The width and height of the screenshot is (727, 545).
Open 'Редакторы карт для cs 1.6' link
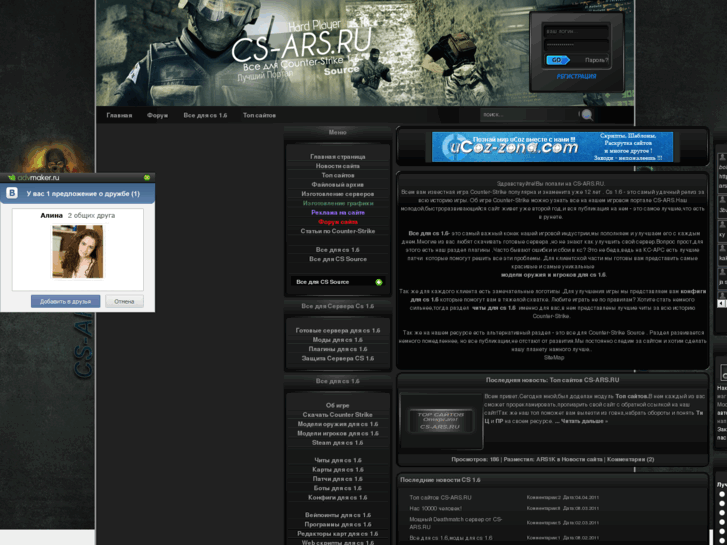pyautogui.click(x=338, y=533)
